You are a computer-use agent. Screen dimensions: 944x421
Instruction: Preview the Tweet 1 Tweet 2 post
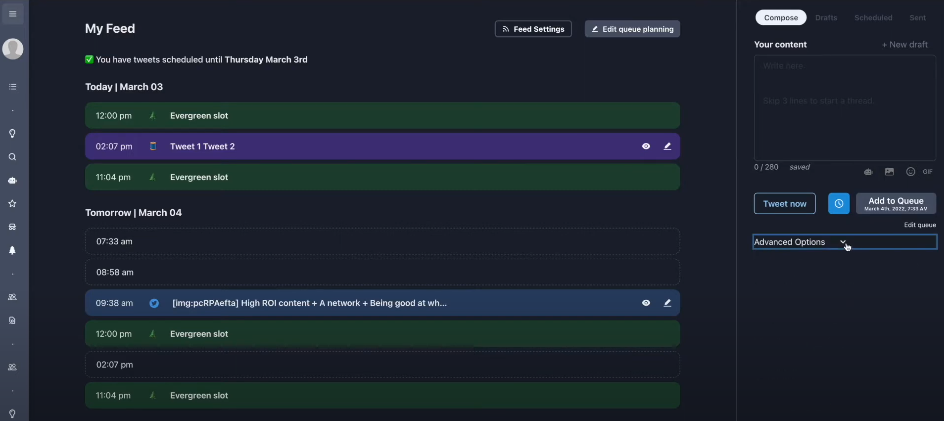pos(646,146)
